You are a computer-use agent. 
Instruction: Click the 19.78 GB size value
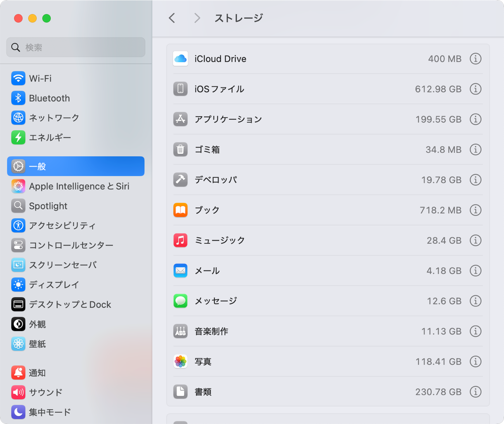click(441, 180)
